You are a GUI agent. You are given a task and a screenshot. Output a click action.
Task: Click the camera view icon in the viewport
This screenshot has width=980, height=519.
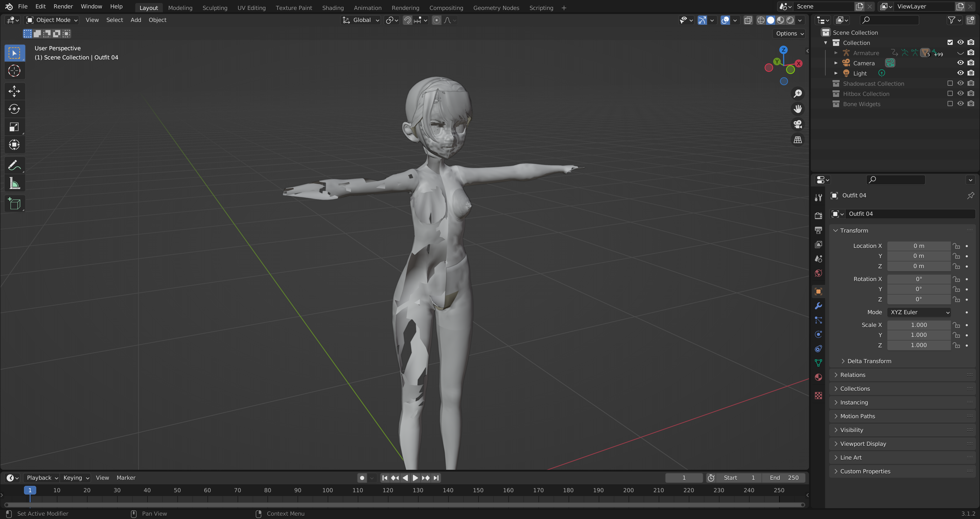[798, 124]
